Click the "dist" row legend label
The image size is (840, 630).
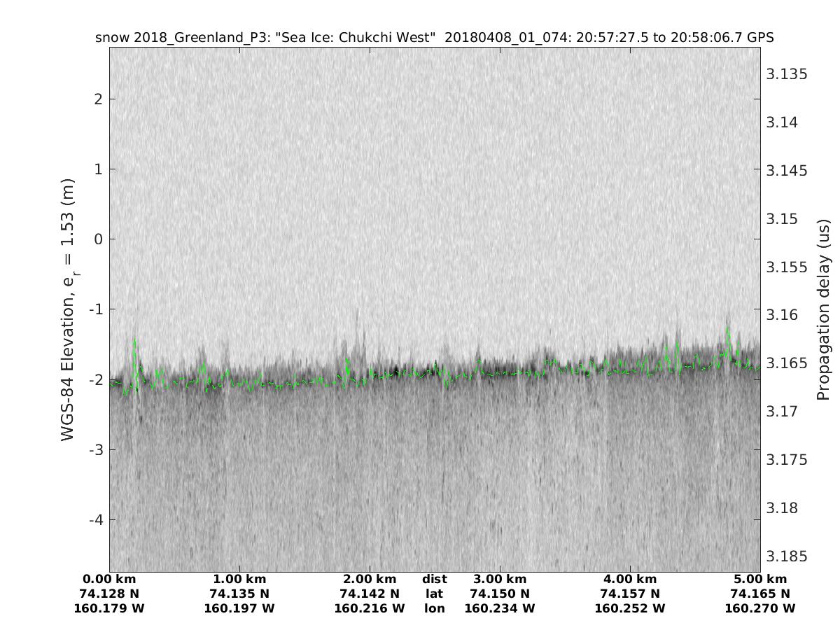click(x=435, y=580)
